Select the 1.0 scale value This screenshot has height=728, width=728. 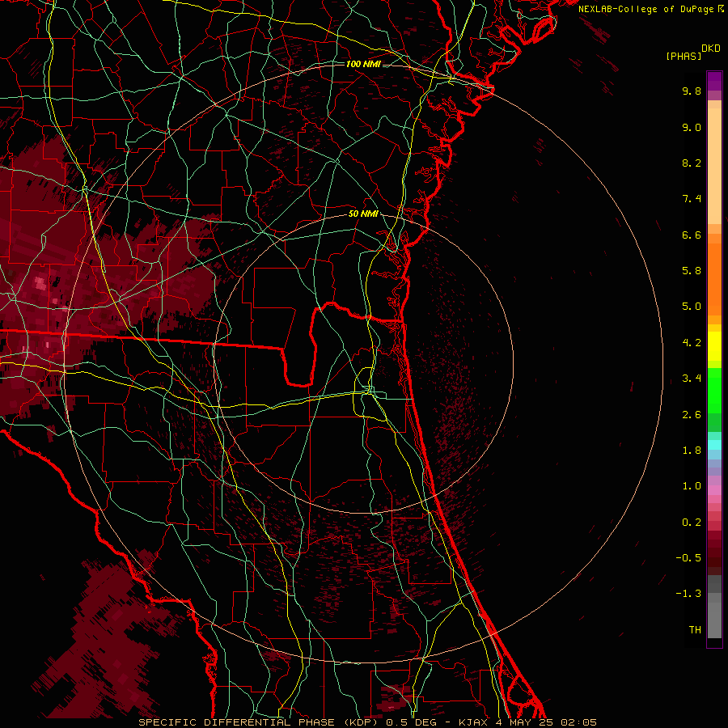tap(692, 486)
